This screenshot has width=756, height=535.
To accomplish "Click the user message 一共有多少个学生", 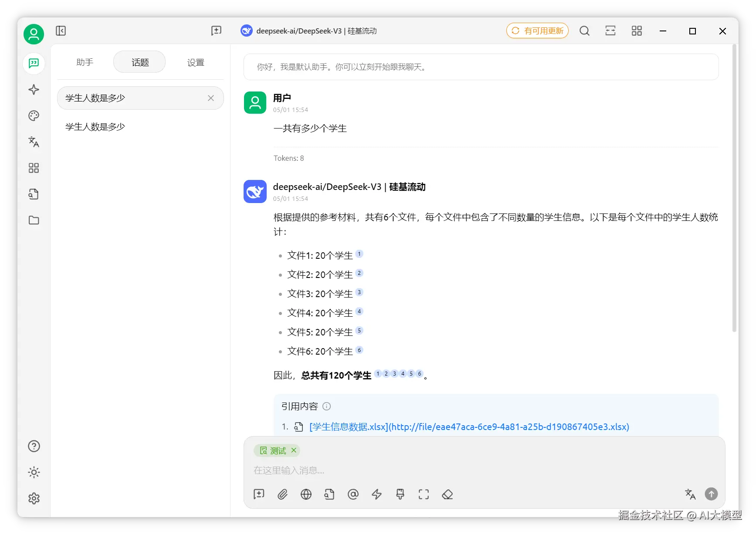I will [310, 129].
